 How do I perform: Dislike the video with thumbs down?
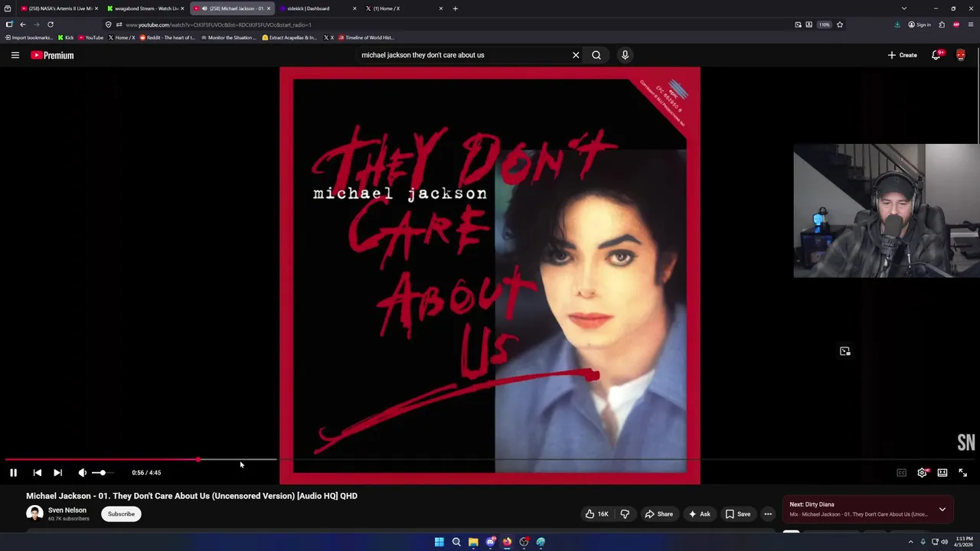pos(625,514)
